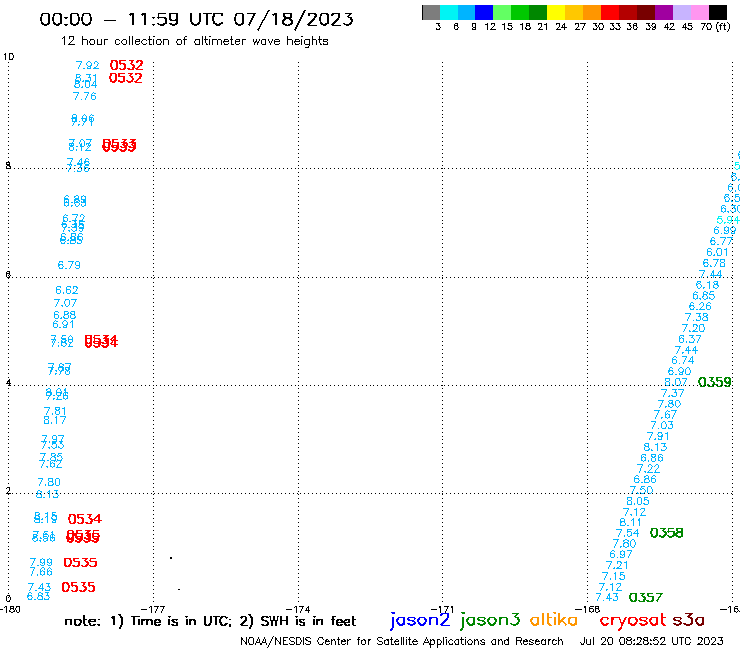Click the 'cryosat' satellite legend label
This screenshot has height=650, width=740.
tap(632, 620)
